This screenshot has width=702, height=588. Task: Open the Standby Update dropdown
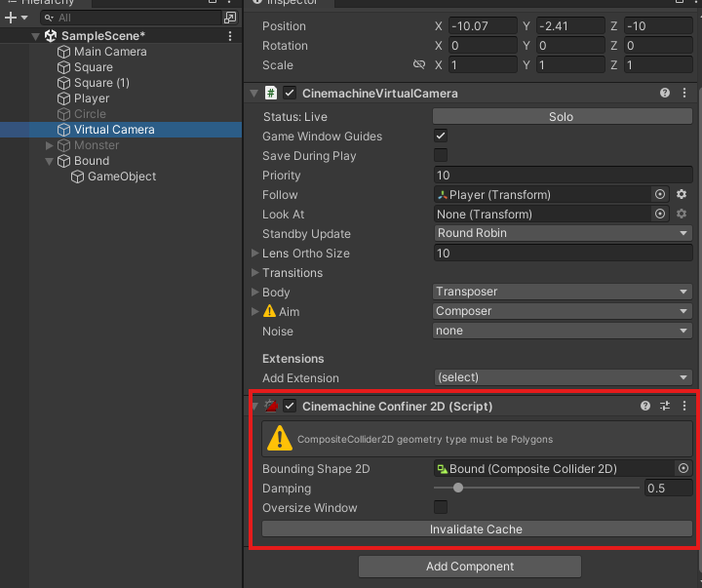563,233
